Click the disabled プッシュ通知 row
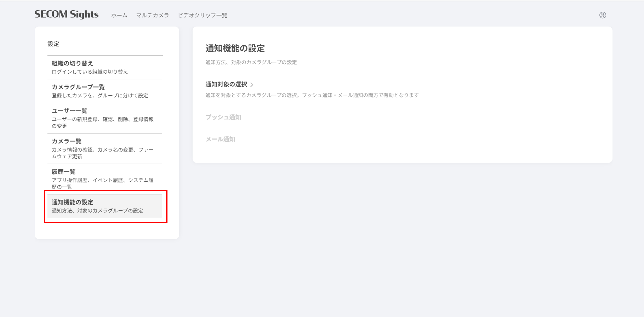Image resolution: width=644 pixels, height=317 pixels. coord(402,117)
